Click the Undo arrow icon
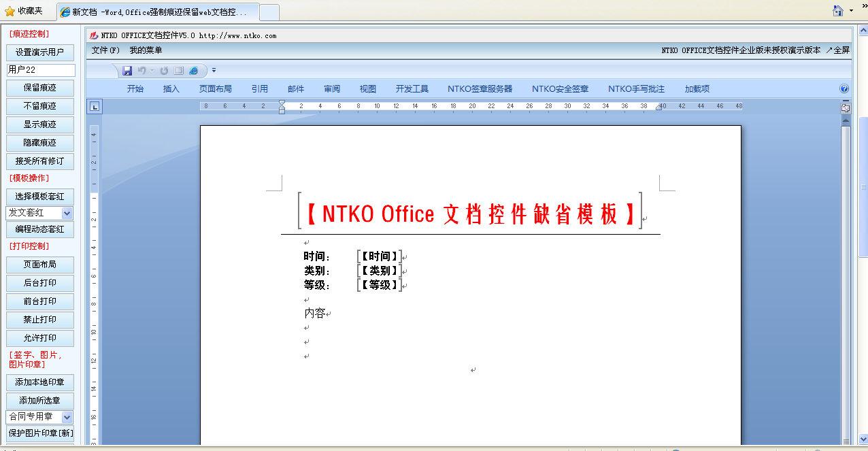 pos(141,70)
